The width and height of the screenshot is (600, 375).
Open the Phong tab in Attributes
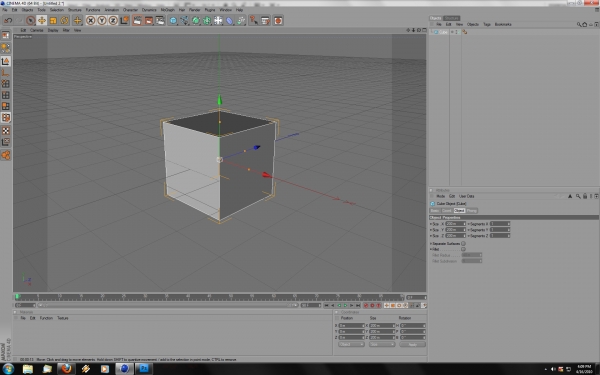pyautogui.click(x=471, y=211)
